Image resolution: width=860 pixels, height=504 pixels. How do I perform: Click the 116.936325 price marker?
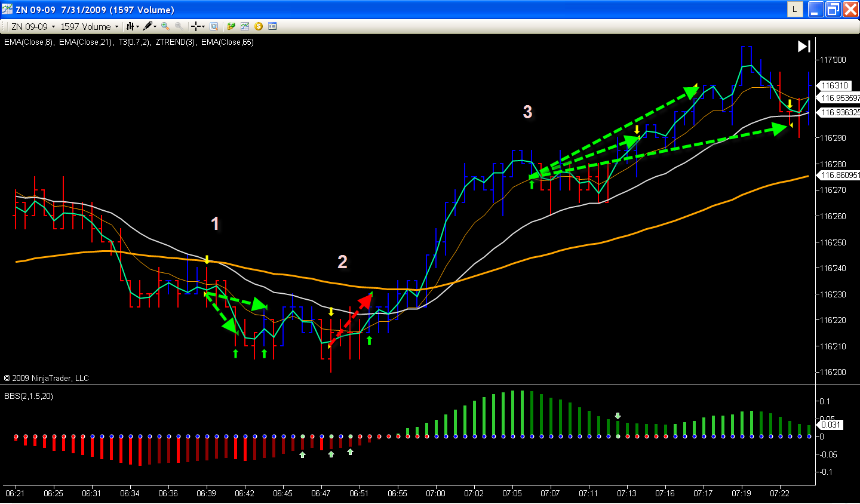coord(838,112)
